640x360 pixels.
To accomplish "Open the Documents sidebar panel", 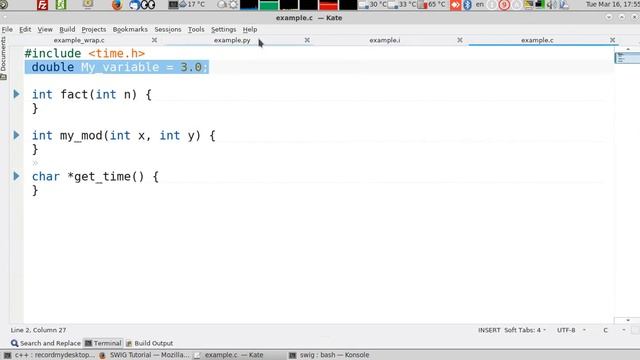I will [4, 58].
